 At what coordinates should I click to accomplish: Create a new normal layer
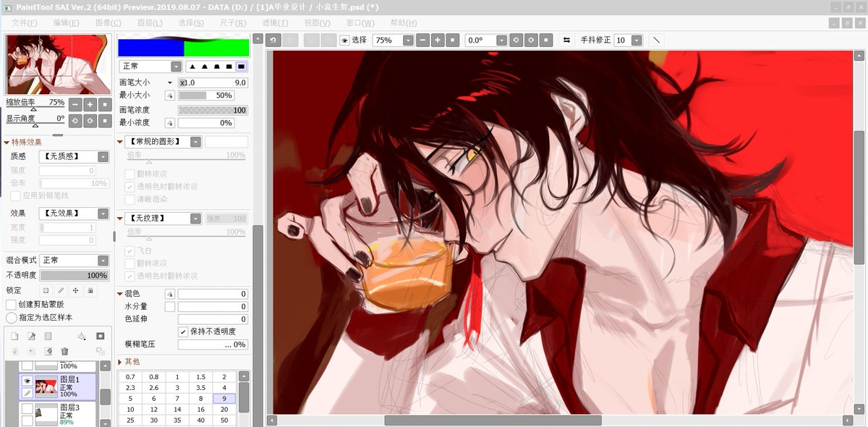pos(16,337)
